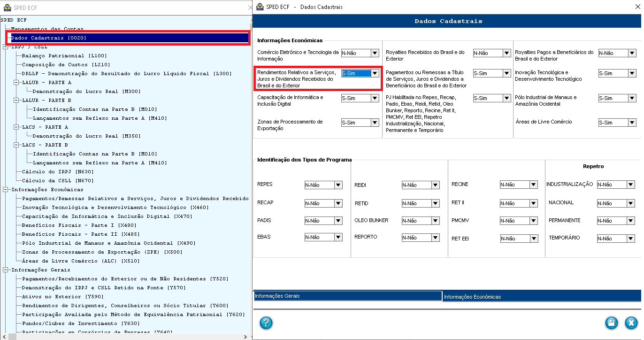The height and width of the screenshot is (340, 644).
Task: Click the help question mark icon
Action: pos(266,323)
